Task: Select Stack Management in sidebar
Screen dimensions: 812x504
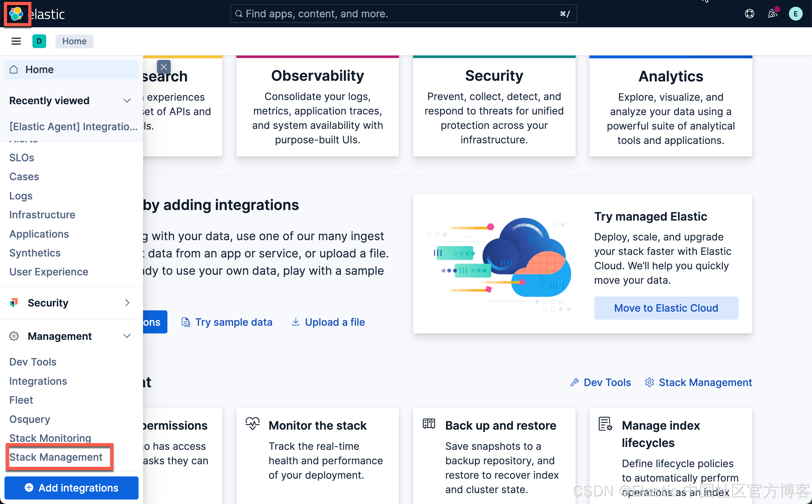Action: [56, 457]
